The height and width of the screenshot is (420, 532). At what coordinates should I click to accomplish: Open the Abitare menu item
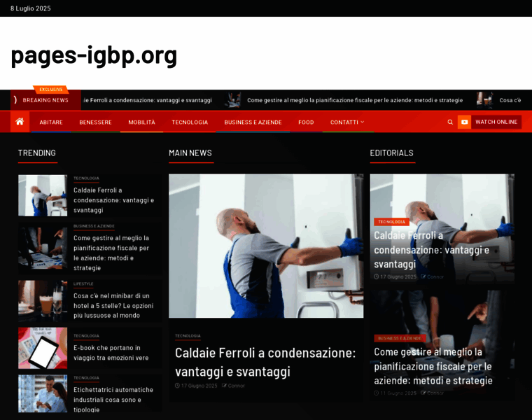[51, 122]
